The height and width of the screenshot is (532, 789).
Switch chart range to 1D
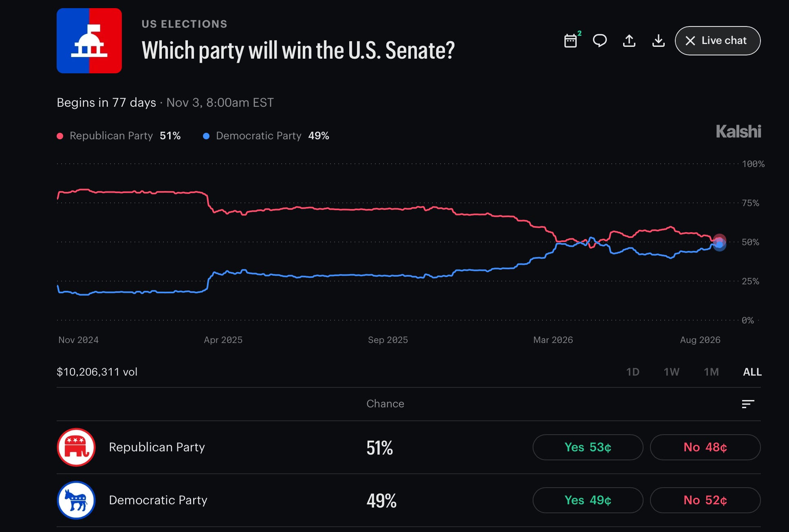pyautogui.click(x=633, y=372)
